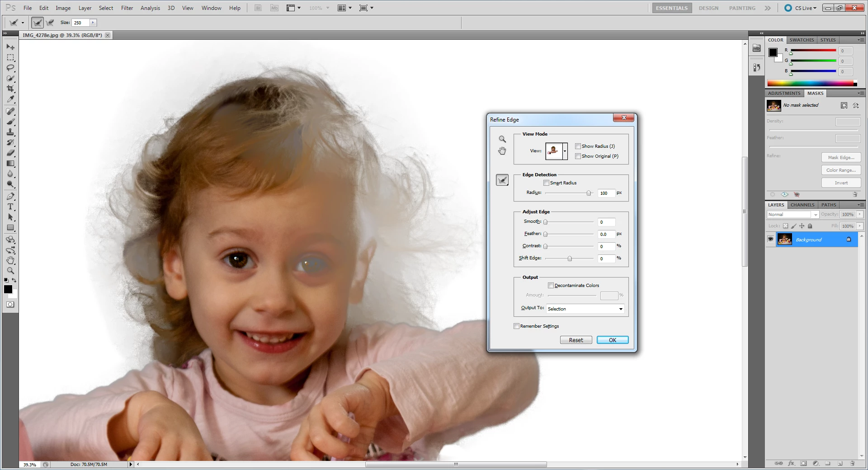
Task: Hide the Background layer visibility
Action: [x=771, y=239]
